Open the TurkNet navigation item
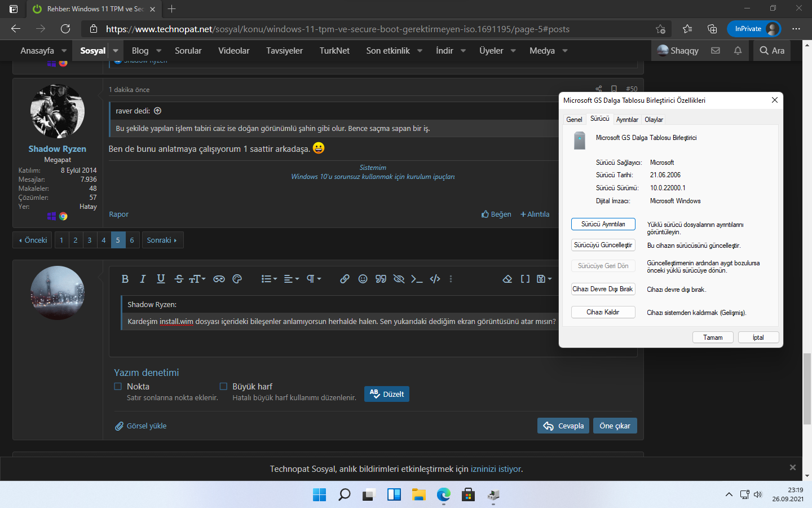Viewport: 812px width, 508px height. coord(334,51)
